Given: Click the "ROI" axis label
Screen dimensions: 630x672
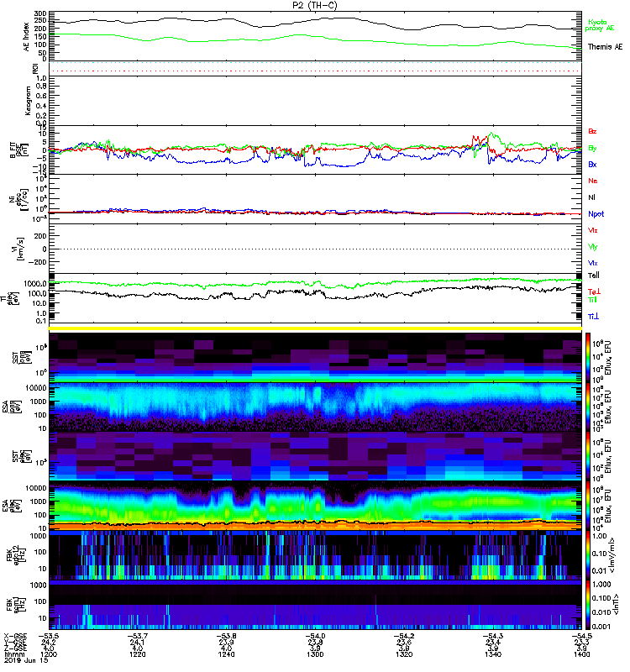Looking at the screenshot, I should [35, 69].
